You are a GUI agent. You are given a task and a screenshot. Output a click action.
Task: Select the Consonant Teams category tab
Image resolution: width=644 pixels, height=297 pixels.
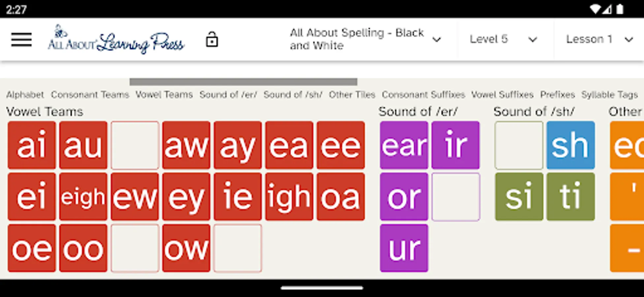pos(90,95)
